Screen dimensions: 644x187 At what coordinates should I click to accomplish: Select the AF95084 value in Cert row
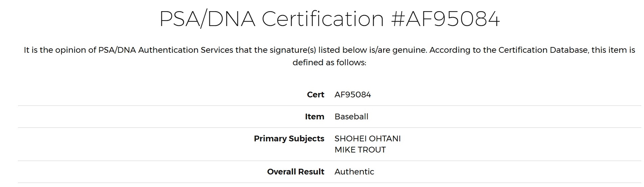[x=353, y=95]
